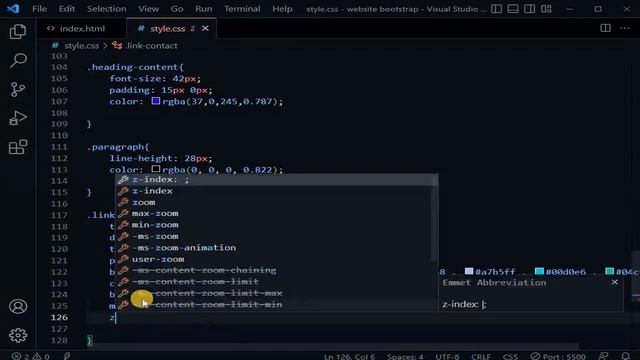Screen dimensions: 640x360
Task: Click the '.paragraph{' selector line
Action: (x=118, y=147)
